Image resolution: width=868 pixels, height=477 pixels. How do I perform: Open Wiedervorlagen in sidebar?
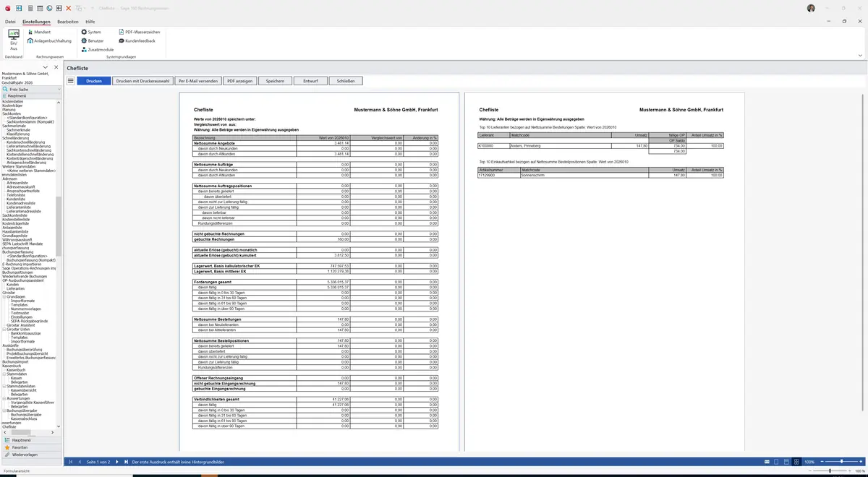pos(31,455)
